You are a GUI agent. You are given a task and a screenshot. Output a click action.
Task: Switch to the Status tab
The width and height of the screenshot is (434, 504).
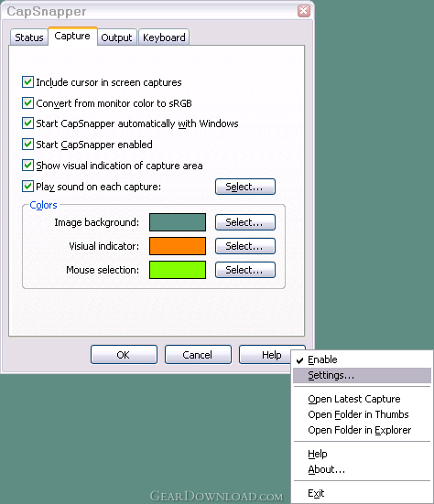[29, 38]
